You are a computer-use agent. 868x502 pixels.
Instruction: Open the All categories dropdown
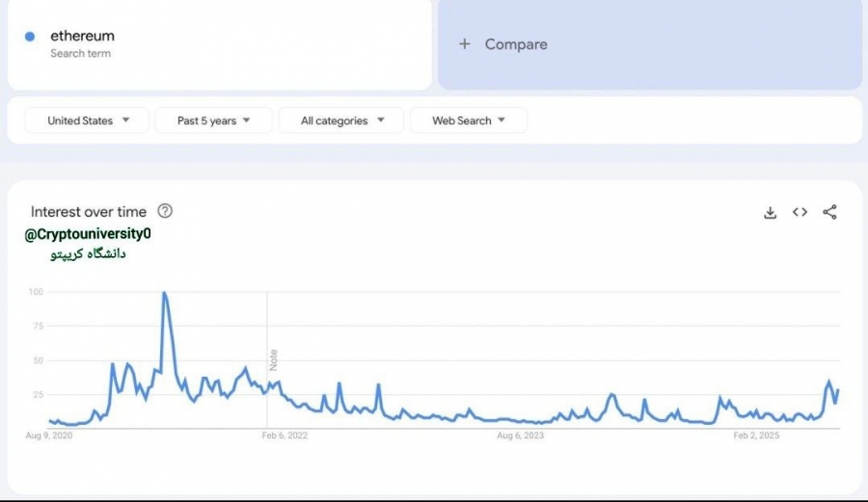[341, 120]
